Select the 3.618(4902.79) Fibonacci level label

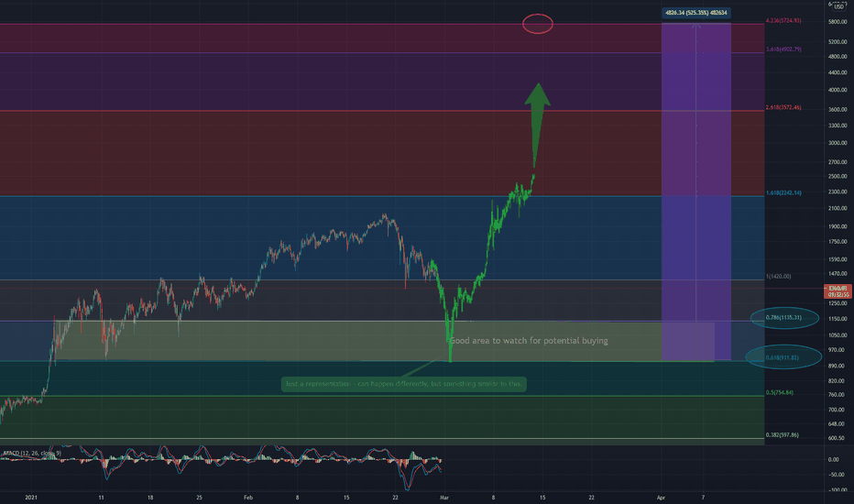(x=783, y=49)
